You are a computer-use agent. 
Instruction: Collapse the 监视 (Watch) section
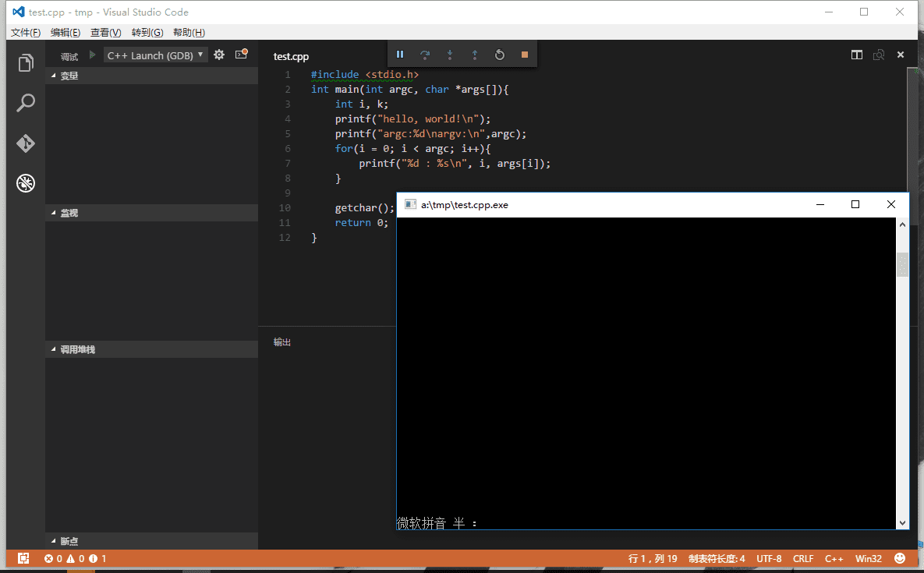click(69, 213)
